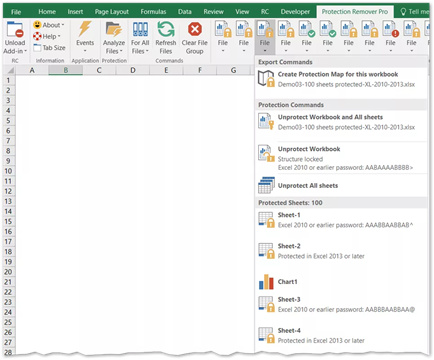The width and height of the screenshot is (434, 360).
Task: Select column D header
Action: [x=133, y=70]
